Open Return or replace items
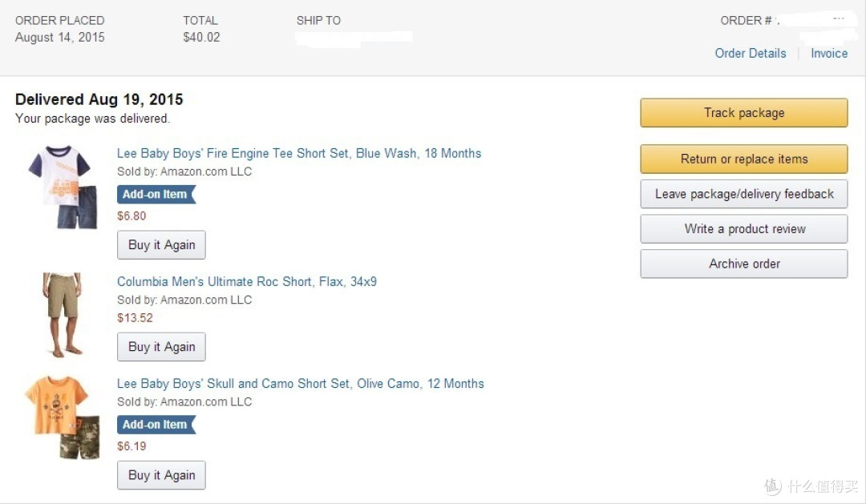 (x=743, y=159)
